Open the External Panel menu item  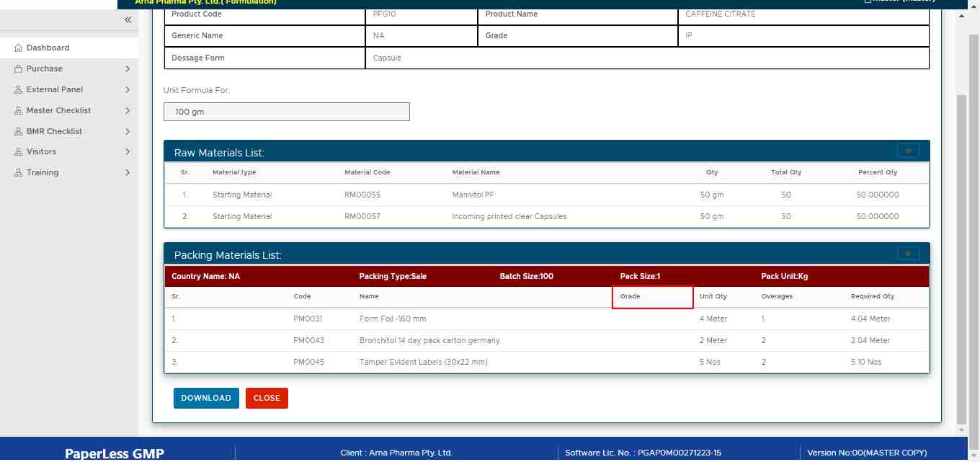[54, 90]
